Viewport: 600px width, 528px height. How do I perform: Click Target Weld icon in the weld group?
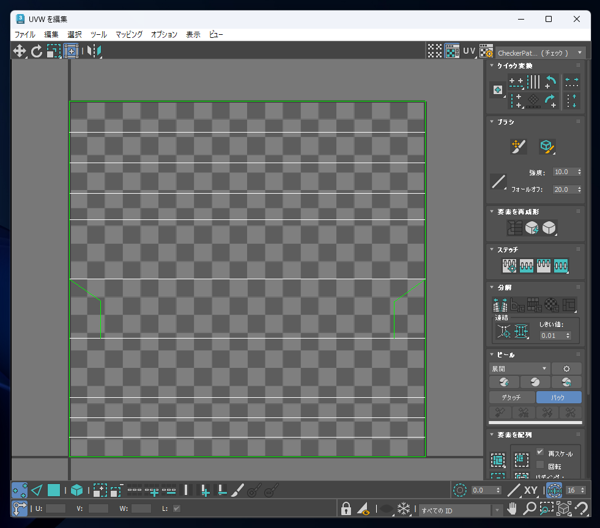tap(504, 331)
